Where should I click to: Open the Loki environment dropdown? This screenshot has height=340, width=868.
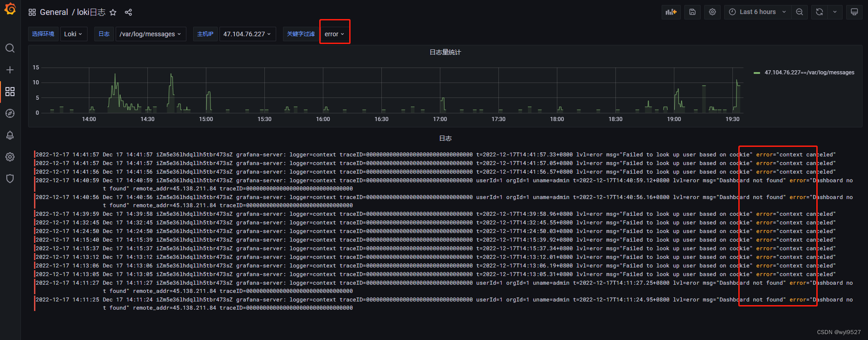(x=73, y=34)
